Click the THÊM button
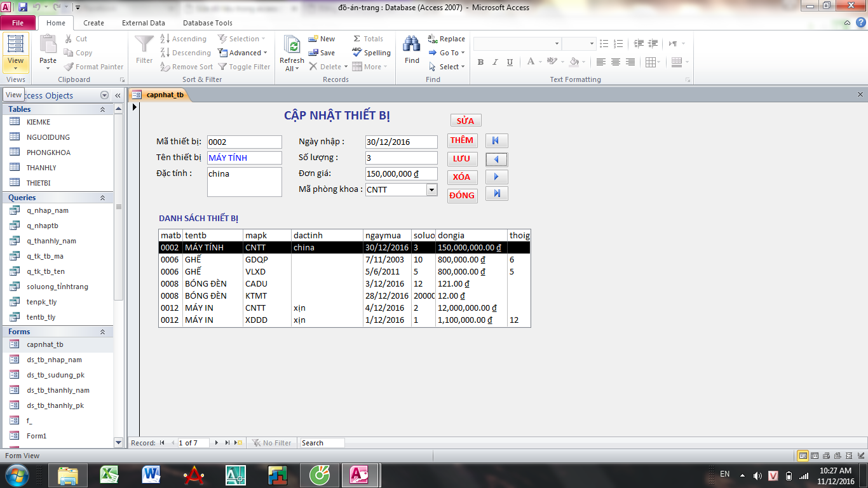 (462, 140)
